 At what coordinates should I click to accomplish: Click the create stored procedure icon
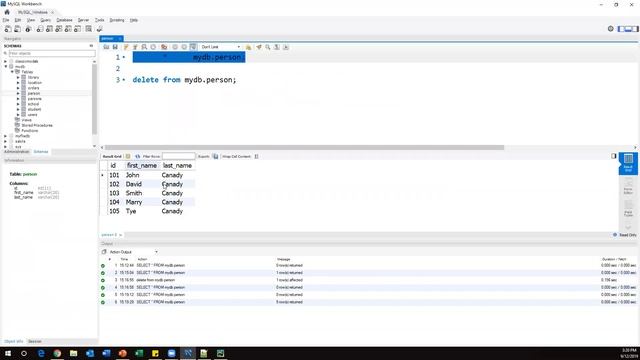(x=68, y=29)
